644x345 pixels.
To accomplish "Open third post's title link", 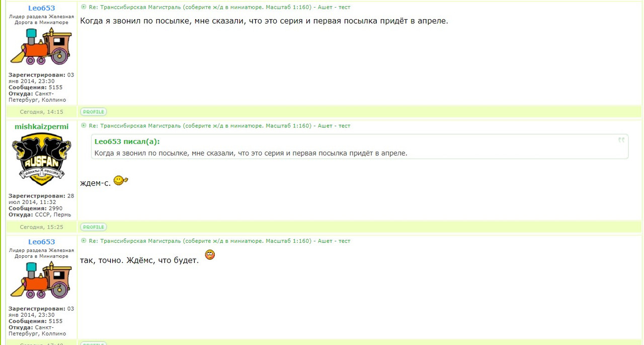I will tap(219, 241).
